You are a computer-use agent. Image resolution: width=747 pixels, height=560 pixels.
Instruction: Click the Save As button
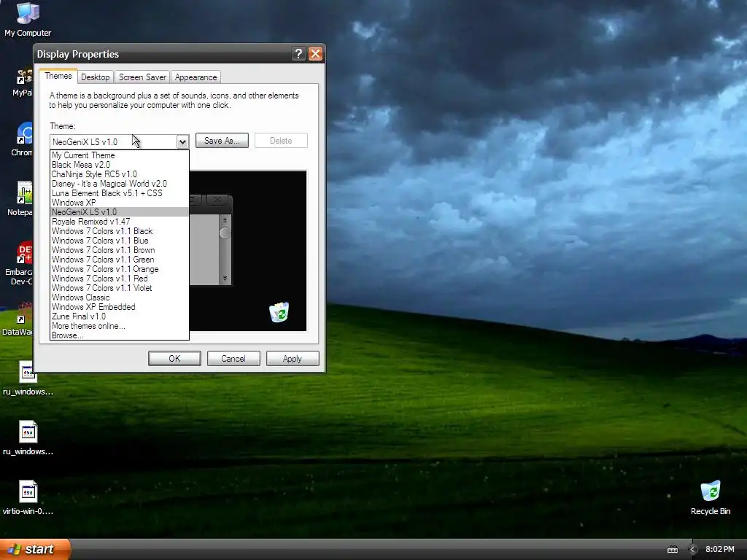click(222, 141)
